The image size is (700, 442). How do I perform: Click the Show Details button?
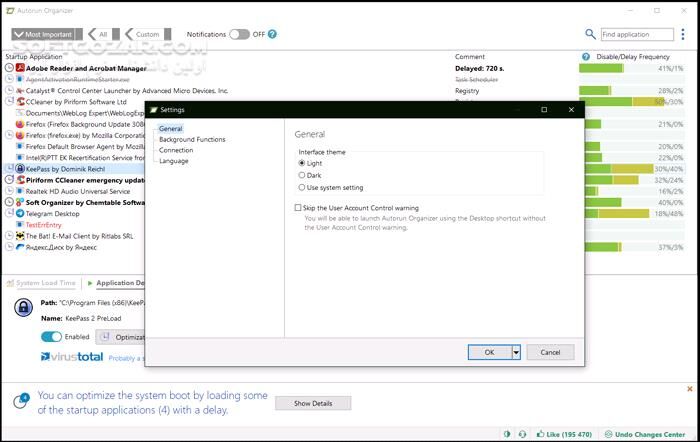(x=312, y=403)
